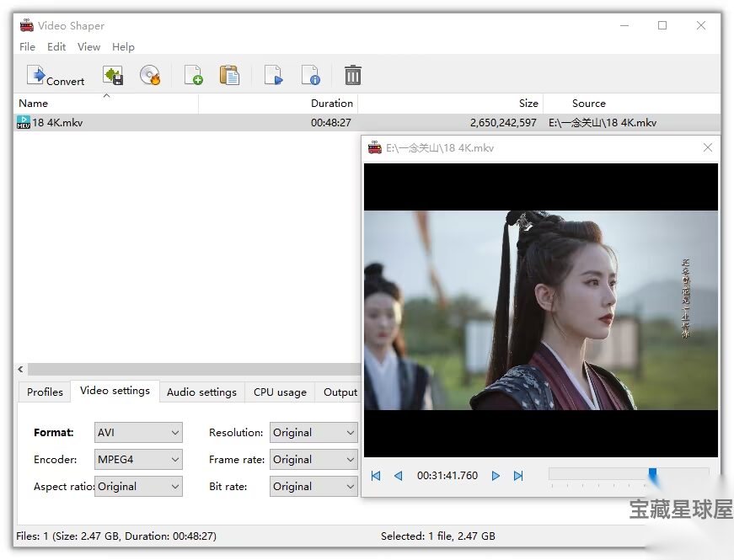Sort by the Duration column header

coord(279,104)
